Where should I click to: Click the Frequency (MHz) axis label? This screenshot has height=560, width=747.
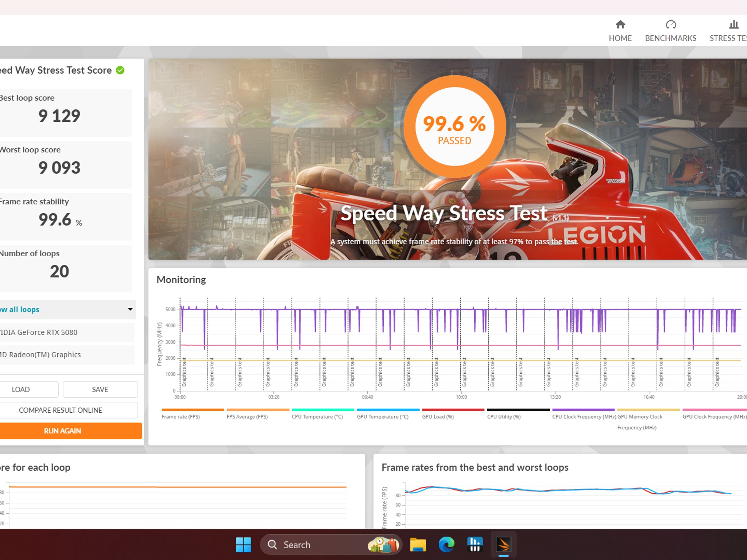(x=159, y=344)
